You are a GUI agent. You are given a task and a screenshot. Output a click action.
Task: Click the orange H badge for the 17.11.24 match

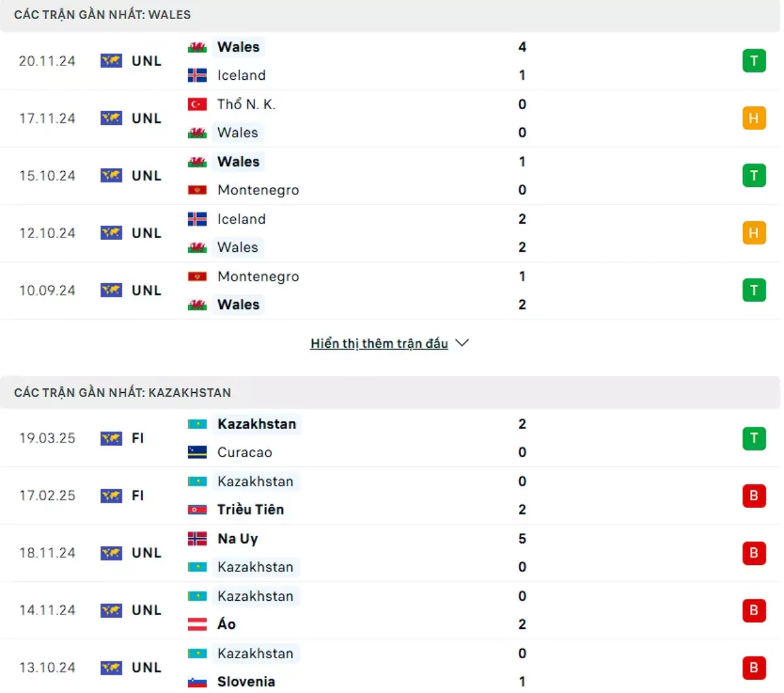click(x=754, y=118)
